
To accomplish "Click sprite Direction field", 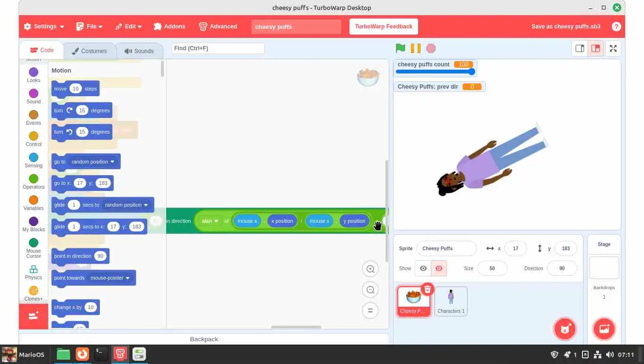I will pos(562,268).
